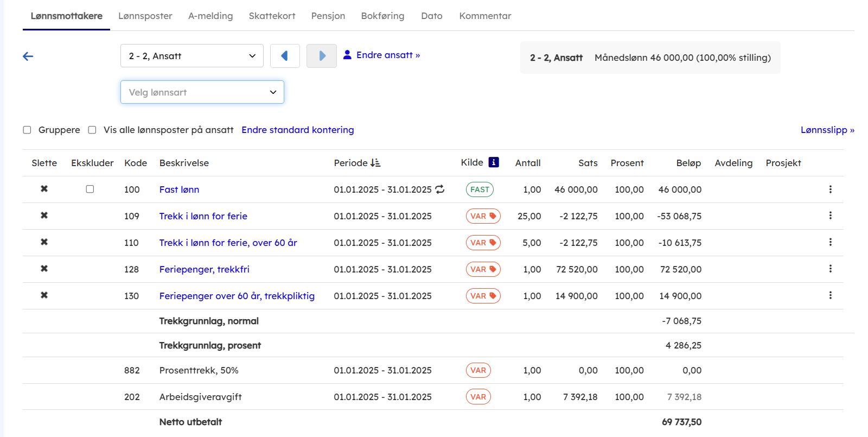Enable the Gruppere checkbox
868x437 pixels.
27,130
